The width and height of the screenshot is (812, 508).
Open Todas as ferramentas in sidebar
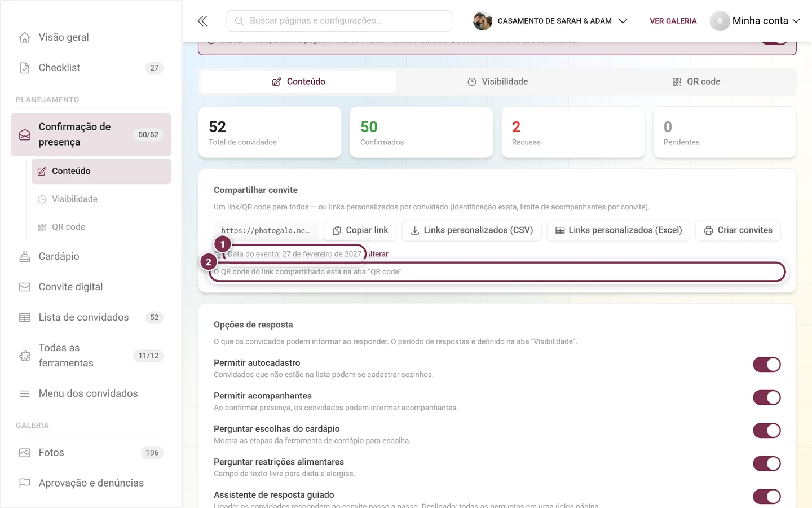click(91, 356)
